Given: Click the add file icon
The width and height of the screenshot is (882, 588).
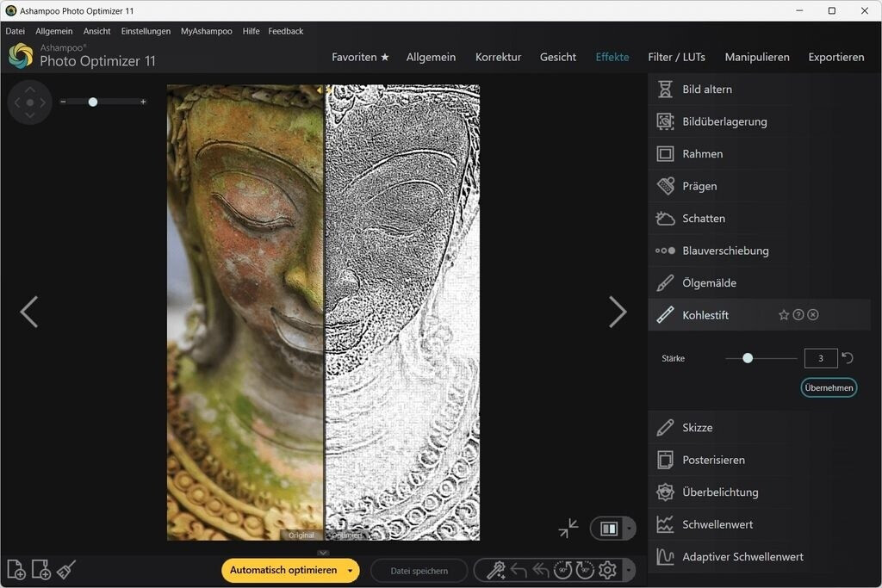Looking at the screenshot, I should [x=16, y=569].
